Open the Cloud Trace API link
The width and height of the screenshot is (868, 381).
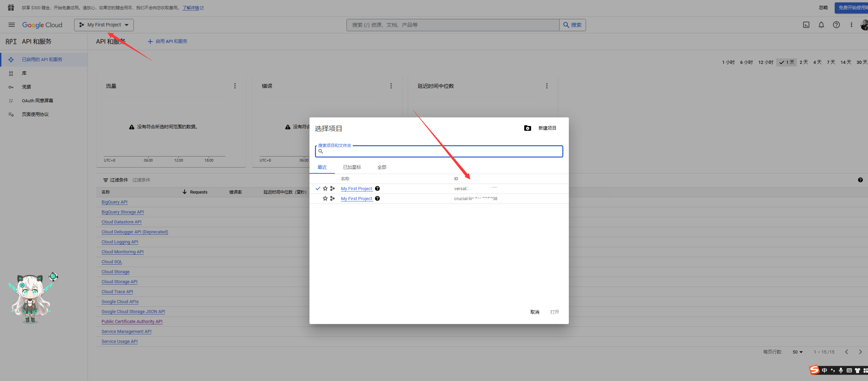pyautogui.click(x=117, y=292)
